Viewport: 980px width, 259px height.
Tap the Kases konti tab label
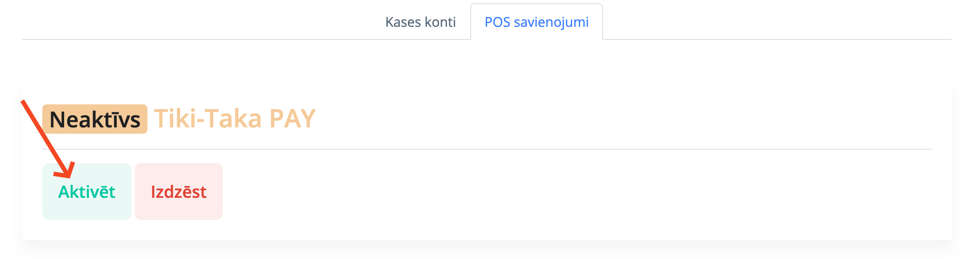click(420, 22)
